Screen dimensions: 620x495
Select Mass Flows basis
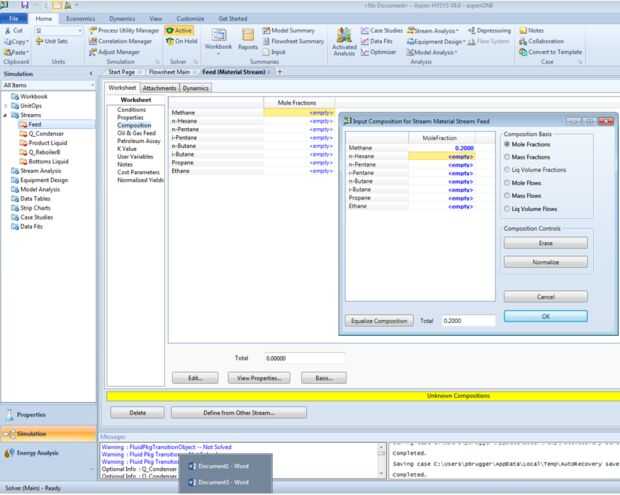[x=522, y=195]
